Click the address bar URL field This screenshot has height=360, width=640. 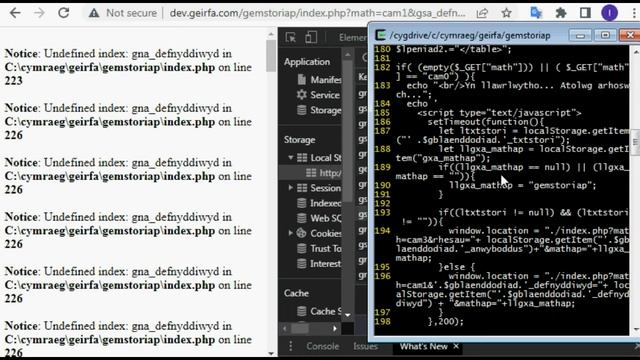point(317,13)
